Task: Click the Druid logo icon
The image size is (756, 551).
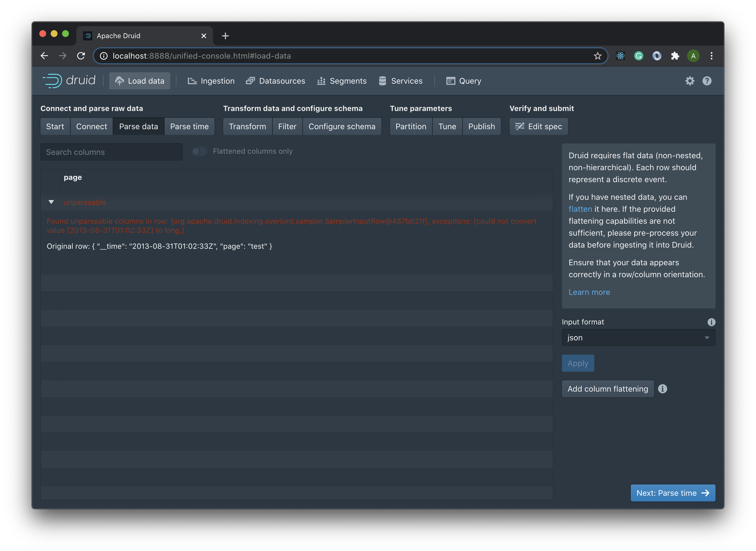Action: (x=53, y=81)
